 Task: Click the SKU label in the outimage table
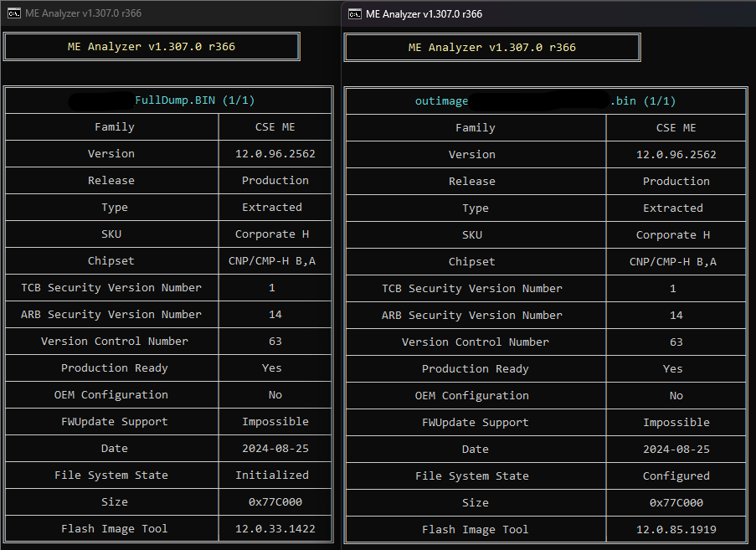471,235
